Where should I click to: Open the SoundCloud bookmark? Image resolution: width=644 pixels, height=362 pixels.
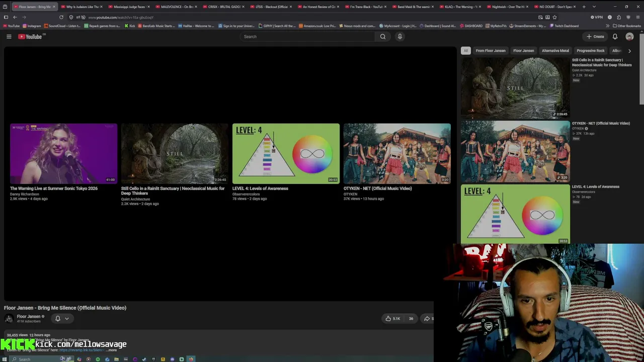coord(62,26)
